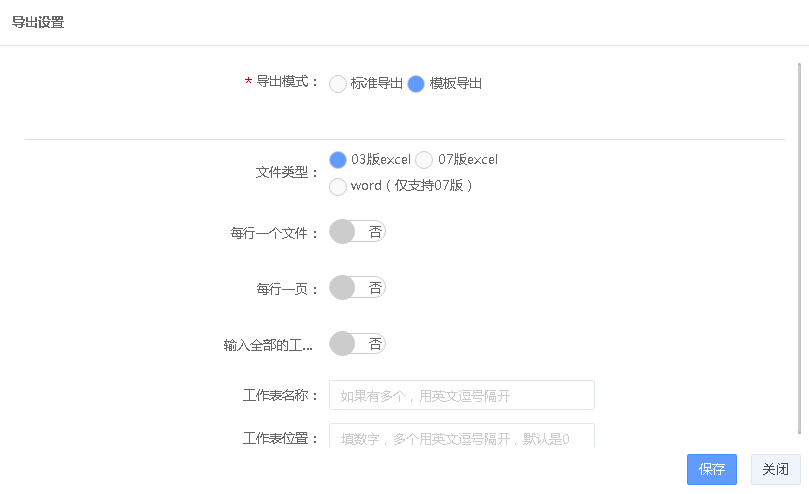Screen dimensions: 809x494
Task: Select the 标准导出 radio option
Action: point(338,84)
